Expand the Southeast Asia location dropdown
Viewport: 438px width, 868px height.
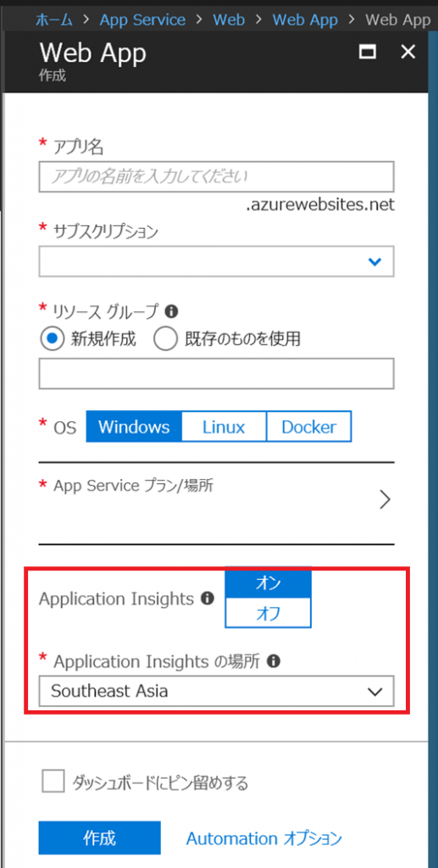pos(216,691)
